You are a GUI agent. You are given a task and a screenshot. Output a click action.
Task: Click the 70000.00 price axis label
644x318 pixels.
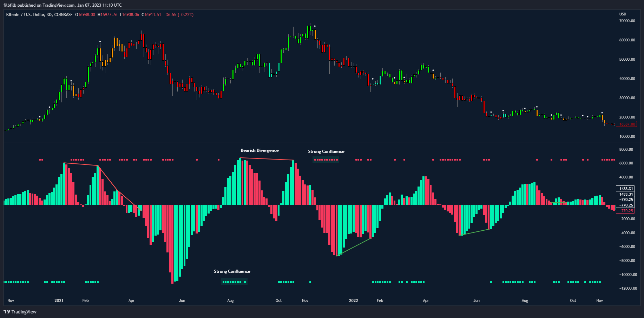627,21
